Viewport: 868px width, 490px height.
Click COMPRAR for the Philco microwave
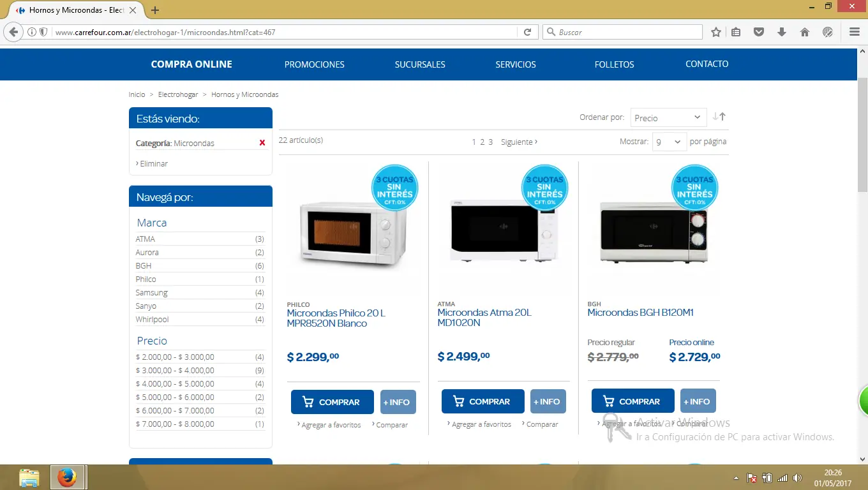click(333, 402)
